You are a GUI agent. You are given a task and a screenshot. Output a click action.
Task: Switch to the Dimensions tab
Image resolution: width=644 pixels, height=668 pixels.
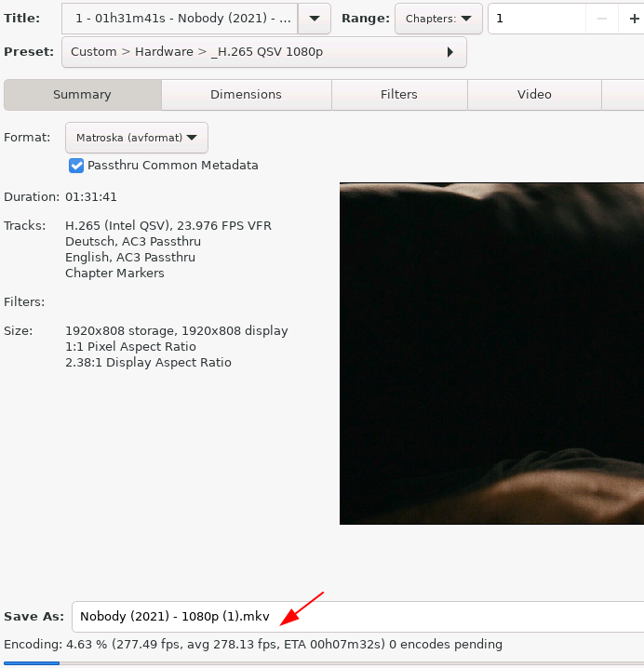[x=246, y=95]
